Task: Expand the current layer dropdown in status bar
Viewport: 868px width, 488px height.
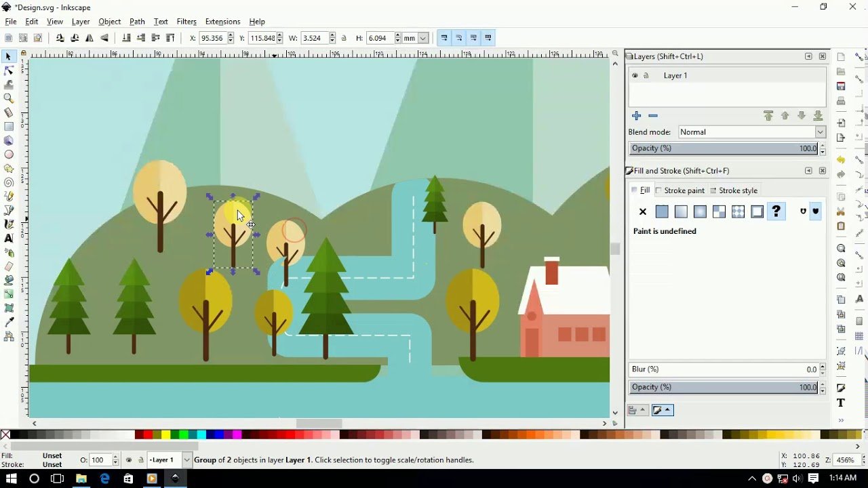Action: coord(187,460)
